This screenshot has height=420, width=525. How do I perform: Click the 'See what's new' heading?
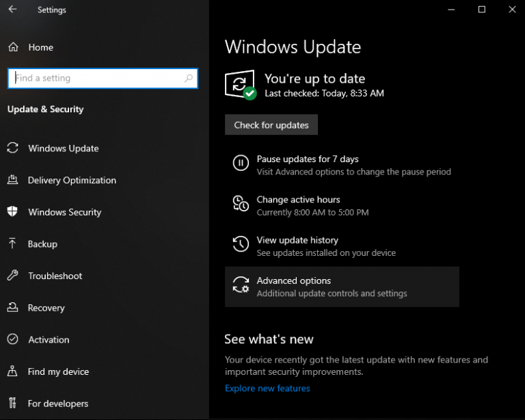(269, 339)
